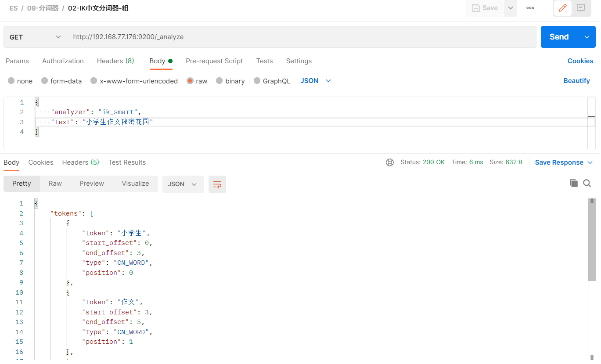The height and width of the screenshot is (364, 601).
Task: Click Save Response
Action: (x=559, y=162)
